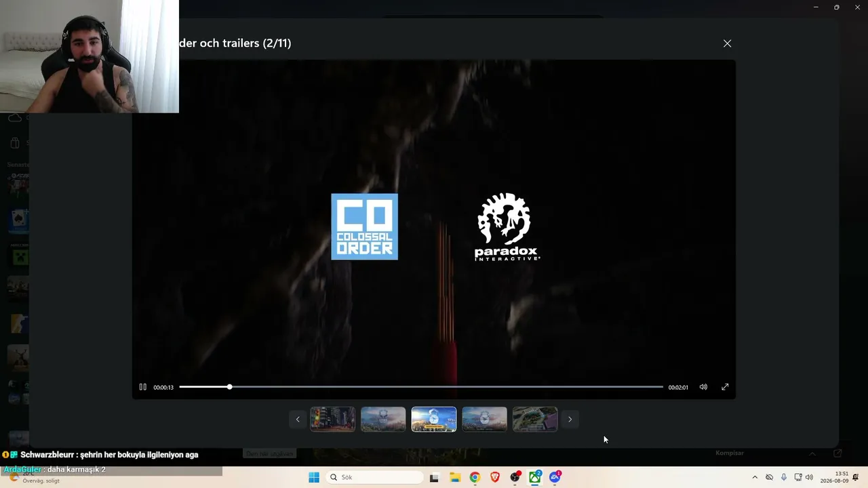Seek the trailer using the progress bar handle
868x488 pixels.
pyautogui.click(x=230, y=387)
